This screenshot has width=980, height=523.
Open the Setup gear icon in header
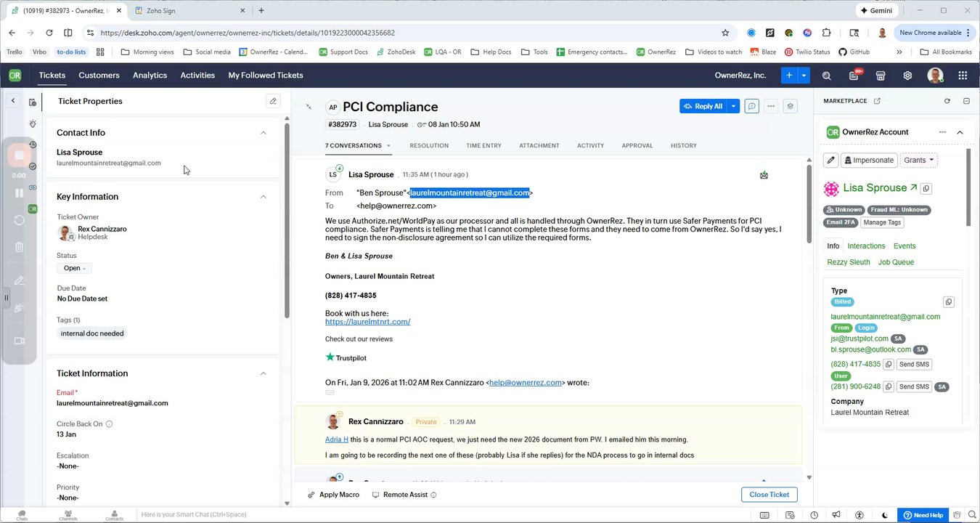point(907,76)
